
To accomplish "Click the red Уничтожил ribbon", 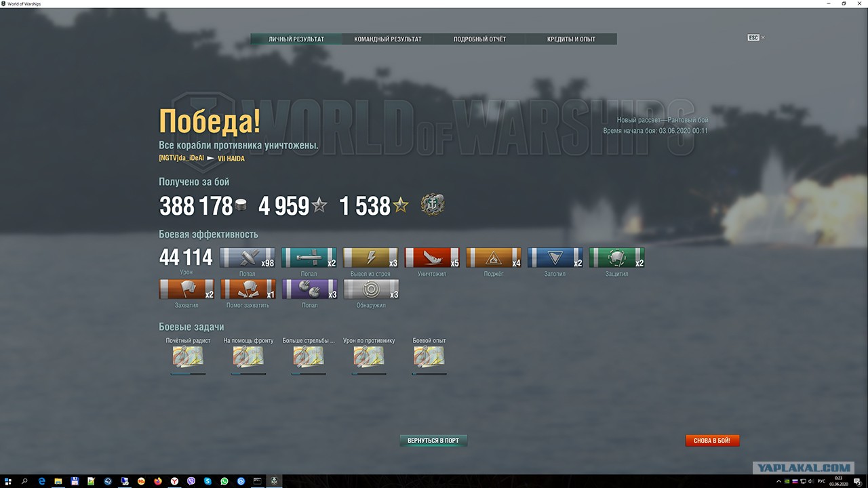I will point(432,258).
